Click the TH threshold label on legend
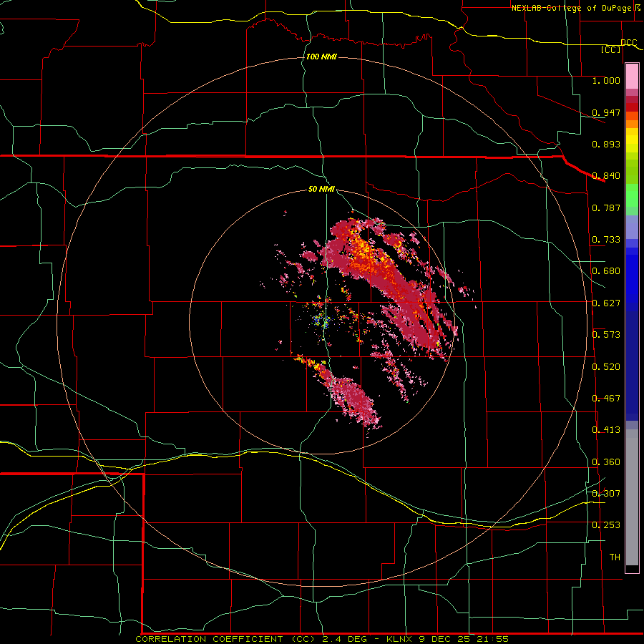644x644 pixels. click(x=615, y=557)
